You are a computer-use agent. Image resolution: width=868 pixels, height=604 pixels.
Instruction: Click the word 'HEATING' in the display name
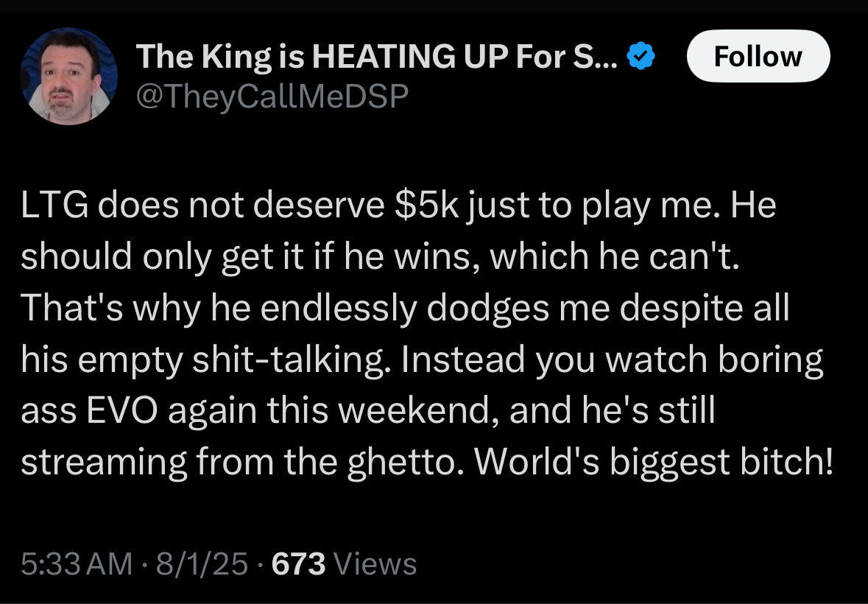coord(384,56)
